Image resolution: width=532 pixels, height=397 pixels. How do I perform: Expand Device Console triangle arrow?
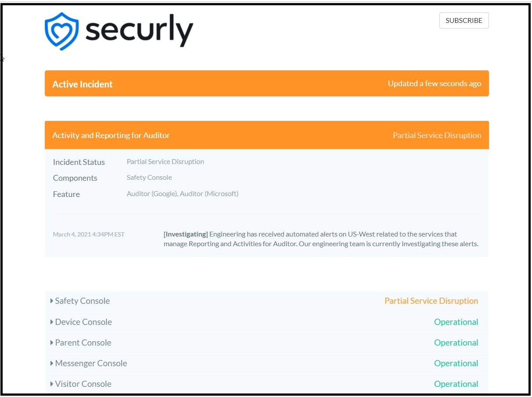coord(52,322)
